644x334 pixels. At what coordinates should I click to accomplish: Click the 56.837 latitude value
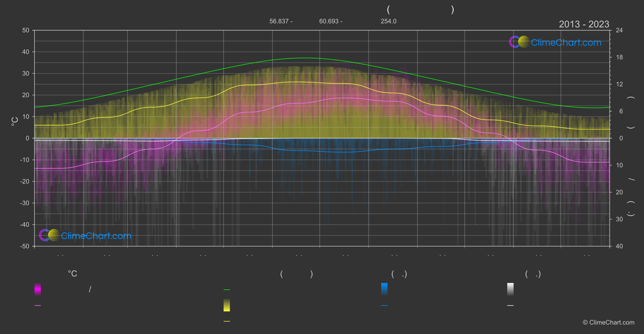[x=279, y=21]
